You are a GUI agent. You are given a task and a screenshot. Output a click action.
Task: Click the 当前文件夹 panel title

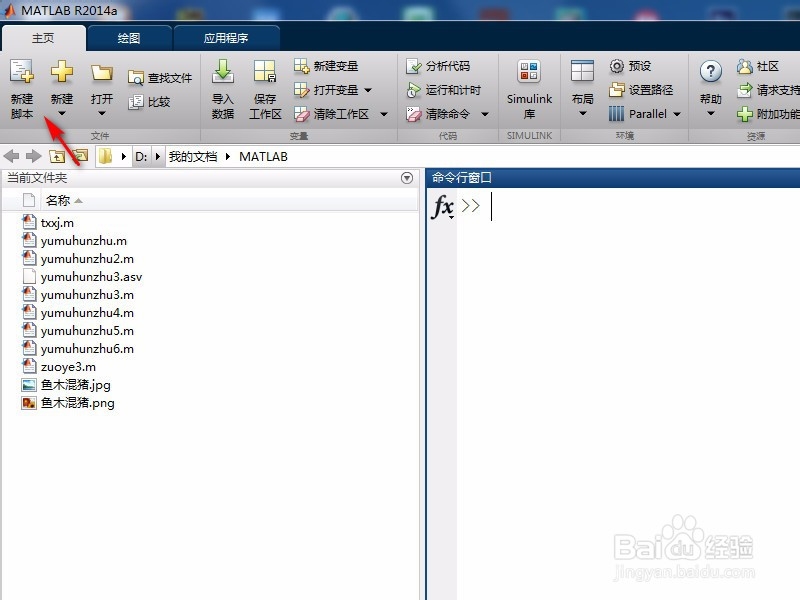[37, 178]
